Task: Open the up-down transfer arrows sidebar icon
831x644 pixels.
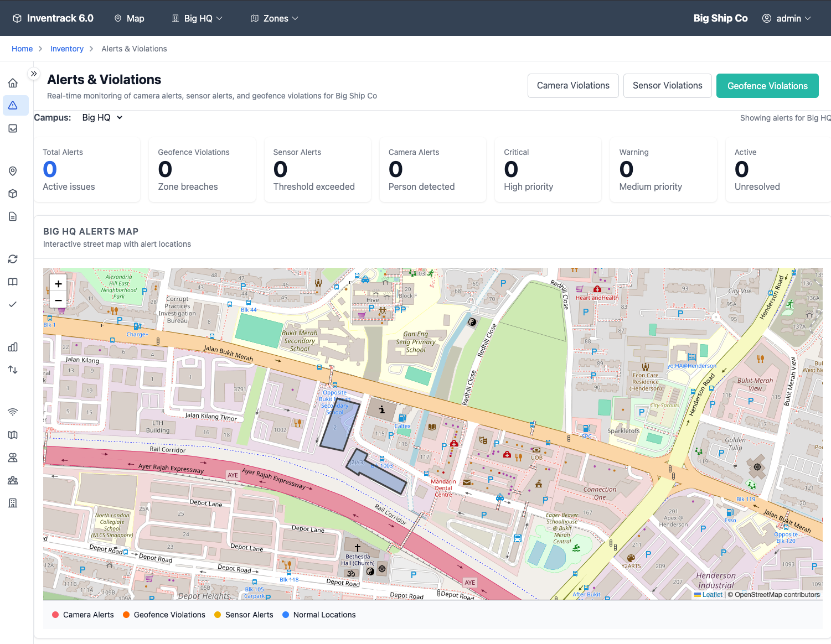Action: coord(13,369)
